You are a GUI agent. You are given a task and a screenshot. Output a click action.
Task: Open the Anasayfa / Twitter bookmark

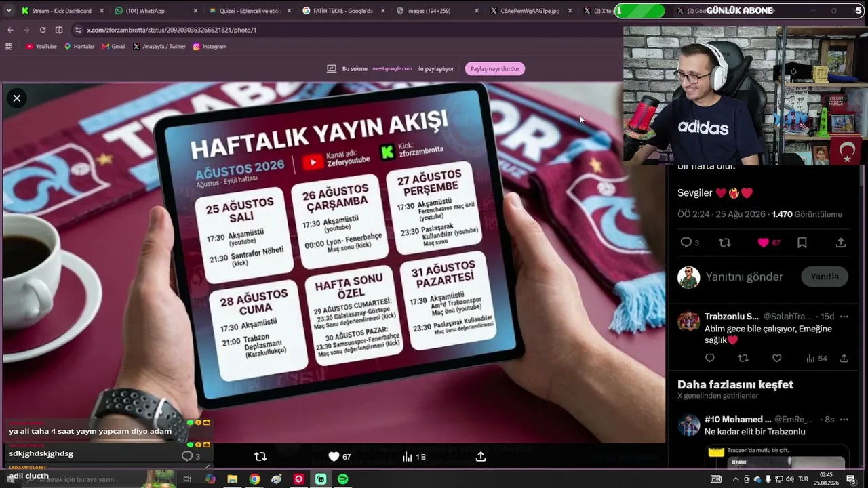pyautogui.click(x=159, y=47)
